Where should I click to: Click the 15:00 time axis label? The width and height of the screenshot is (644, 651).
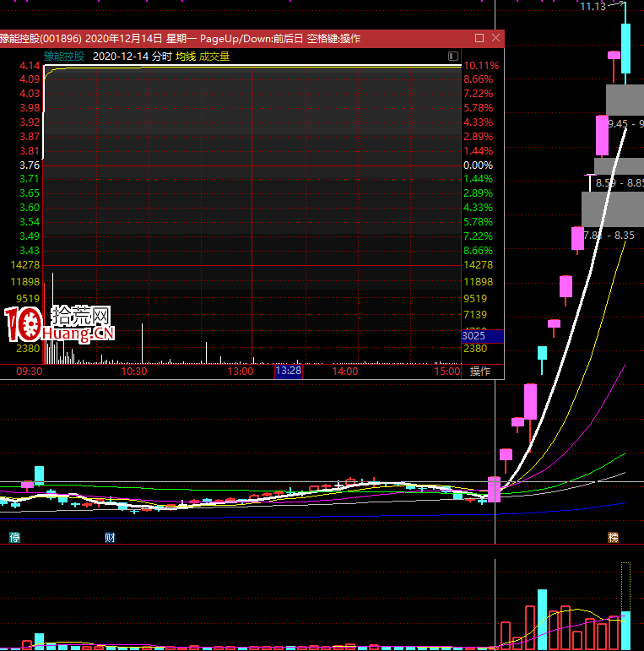click(x=446, y=372)
